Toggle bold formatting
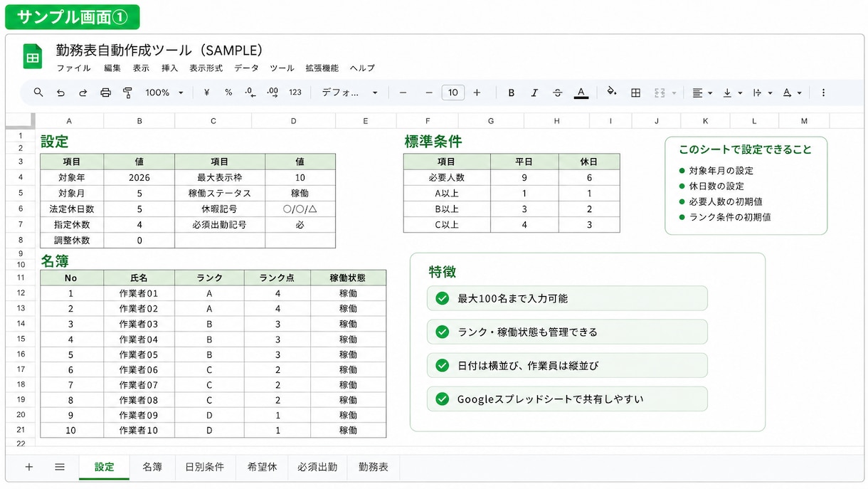 click(x=511, y=93)
